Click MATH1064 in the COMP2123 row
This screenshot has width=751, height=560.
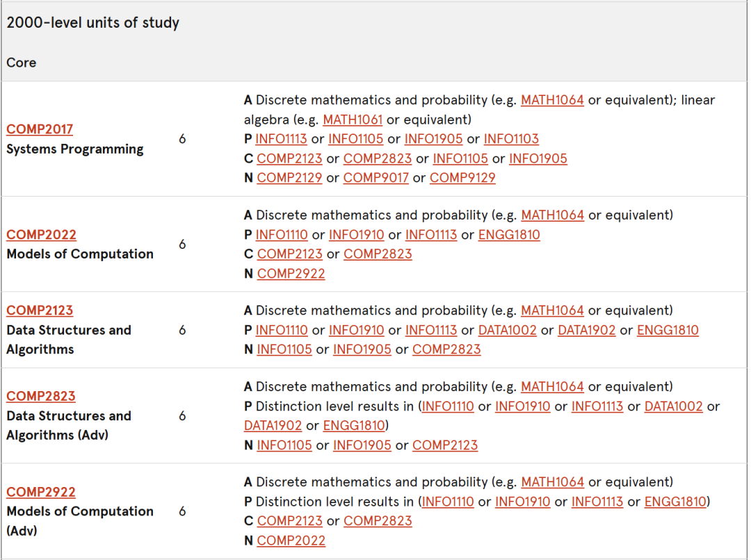552,311
